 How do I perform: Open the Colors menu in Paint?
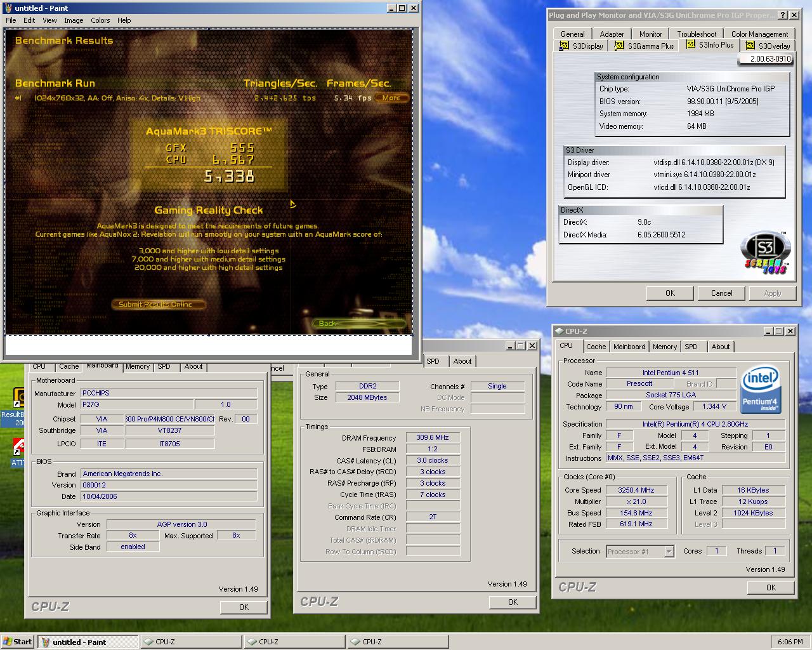[x=100, y=20]
